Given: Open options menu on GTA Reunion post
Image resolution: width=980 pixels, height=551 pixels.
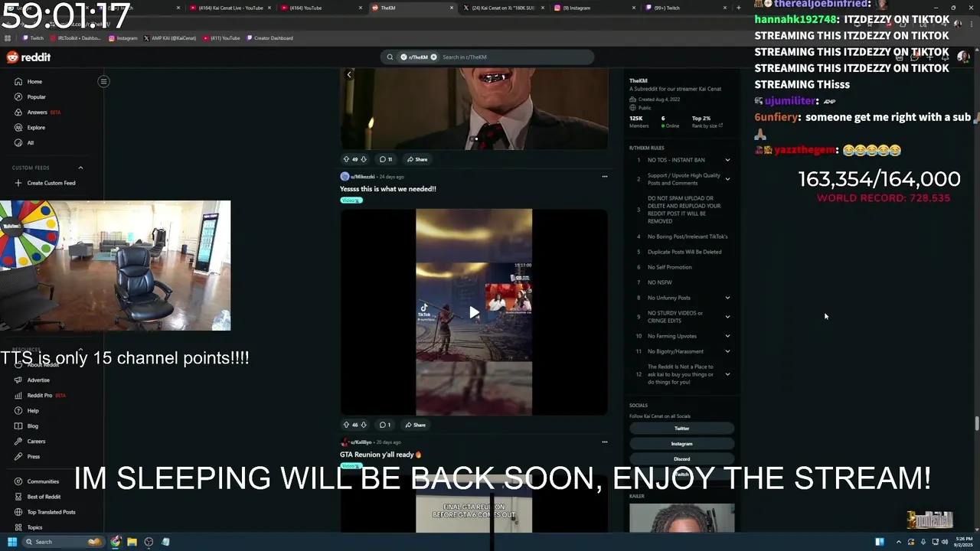Looking at the screenshot, I should (604, 442).
